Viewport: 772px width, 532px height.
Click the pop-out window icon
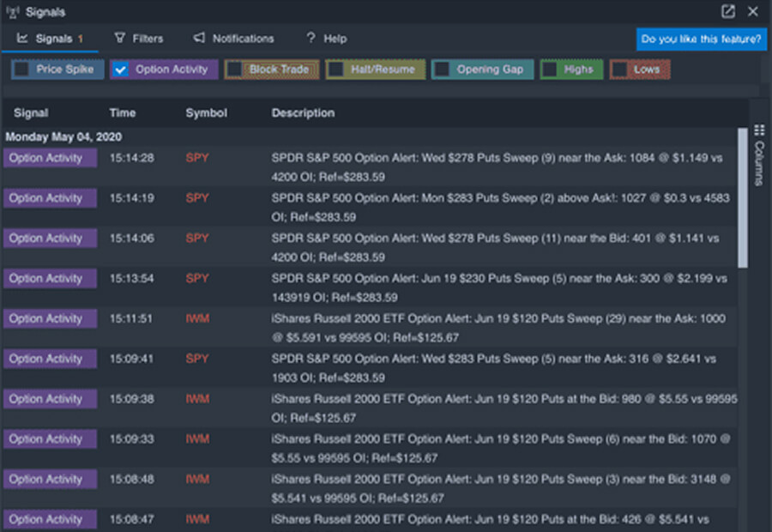click(728, 12)
